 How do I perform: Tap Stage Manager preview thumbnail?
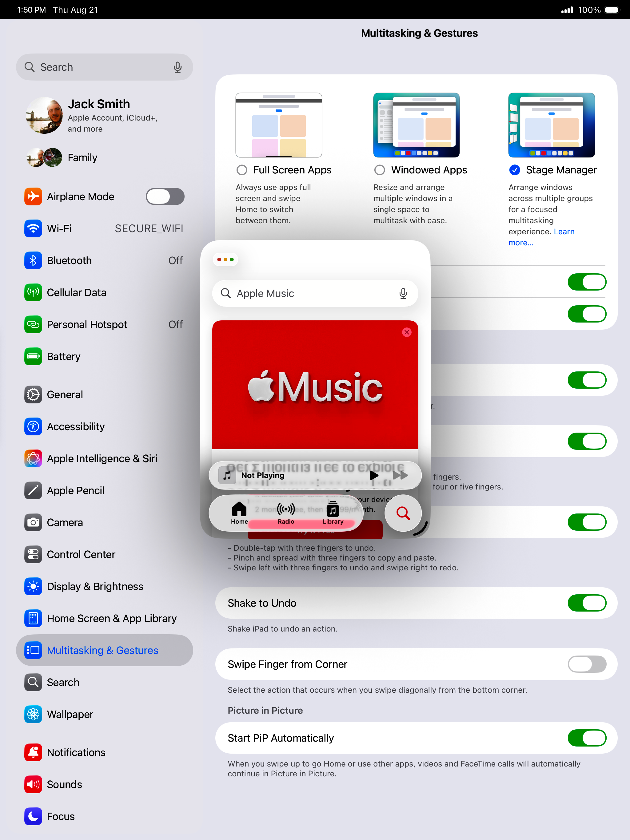click(x=551, y=125)
